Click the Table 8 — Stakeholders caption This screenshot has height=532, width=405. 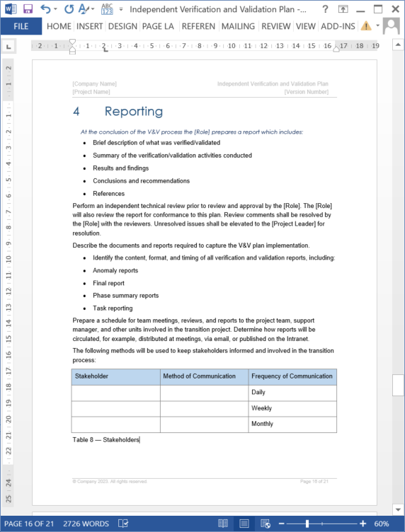tap(106, 440)
